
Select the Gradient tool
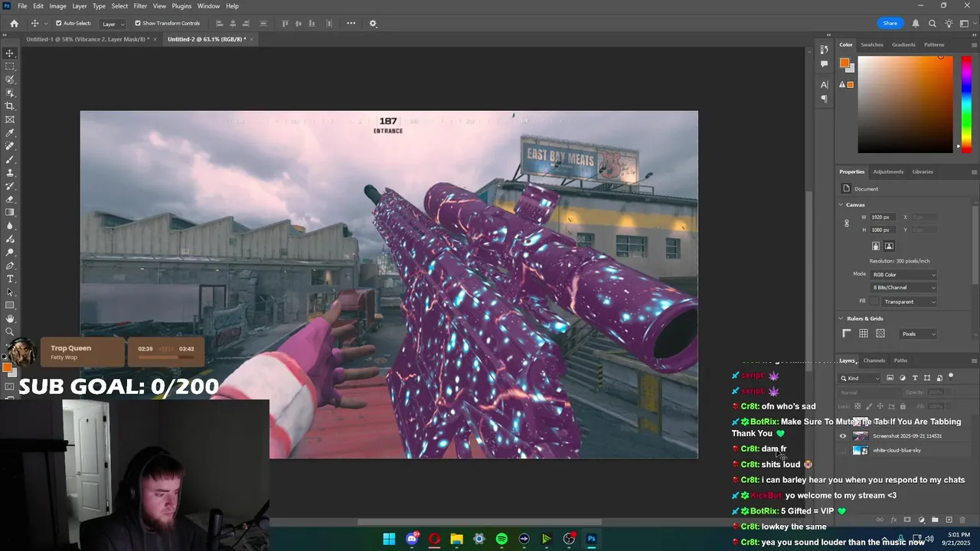[x=10, y=213]
